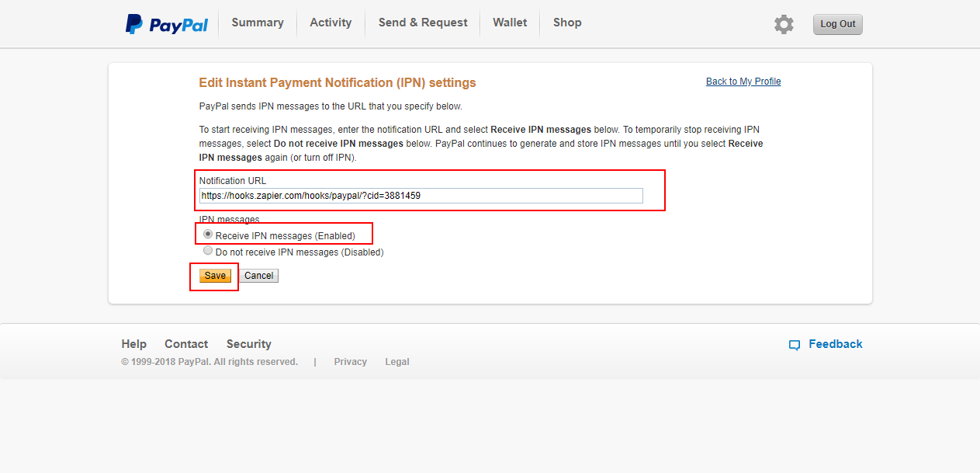Select Receive IPN messages (Enabled) radio
The height and width of the screenshot is (473, 980).
[x=208, y=234]
